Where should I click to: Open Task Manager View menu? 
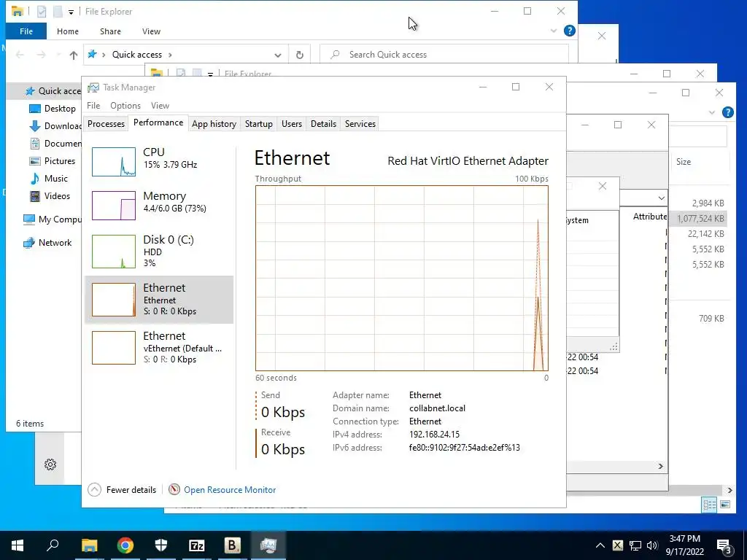pyautogui.click(x=160, y=106)
